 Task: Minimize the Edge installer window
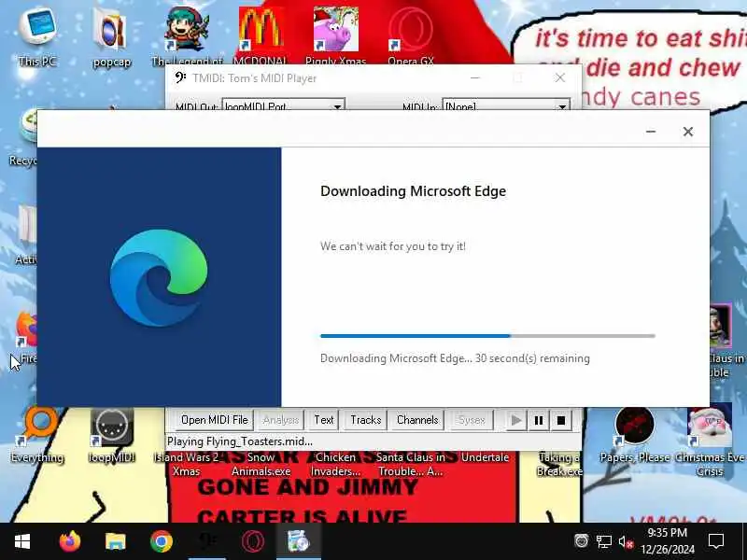651,132
